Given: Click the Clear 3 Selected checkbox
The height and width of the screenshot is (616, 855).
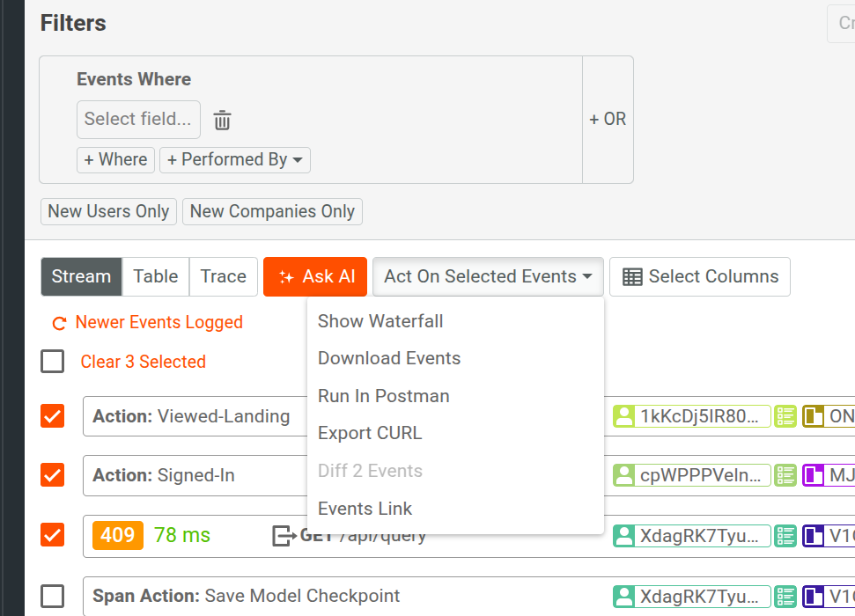Looking at the screenshot, I should (52, 361).
